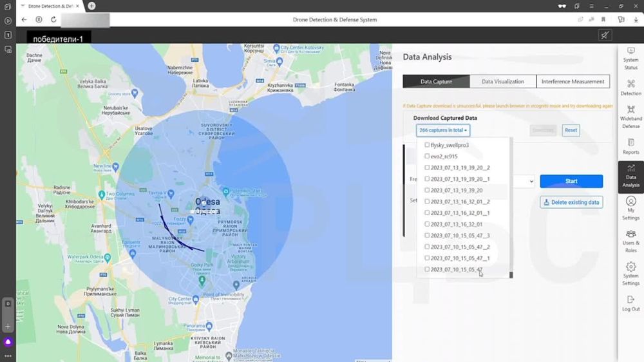Screen dimensions: 644x362
Task: Click the Delete existing data button
Action: click(571, 202)
